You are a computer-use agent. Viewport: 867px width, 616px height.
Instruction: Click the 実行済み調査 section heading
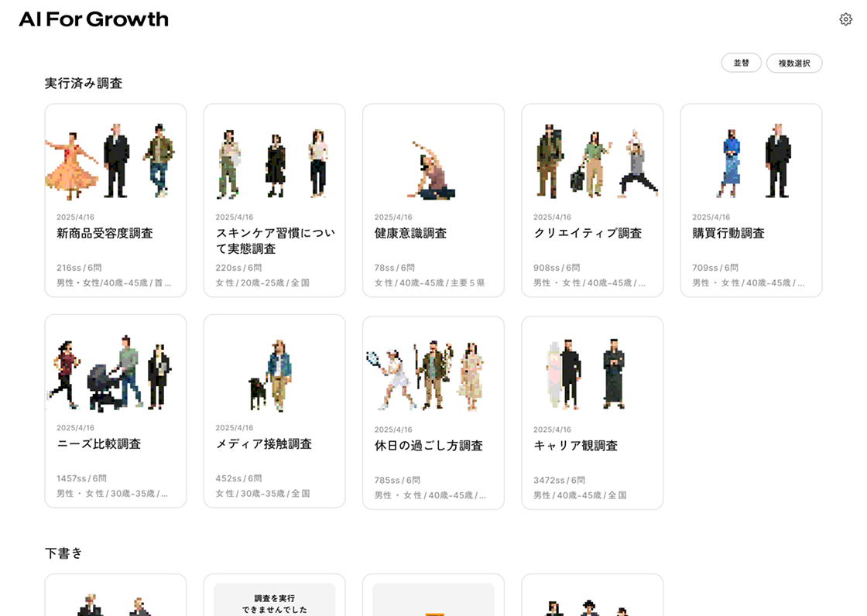point(84,84)
